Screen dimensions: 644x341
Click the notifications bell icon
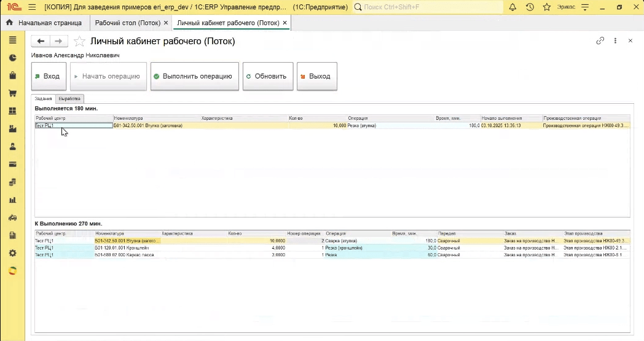pos(513,7)
